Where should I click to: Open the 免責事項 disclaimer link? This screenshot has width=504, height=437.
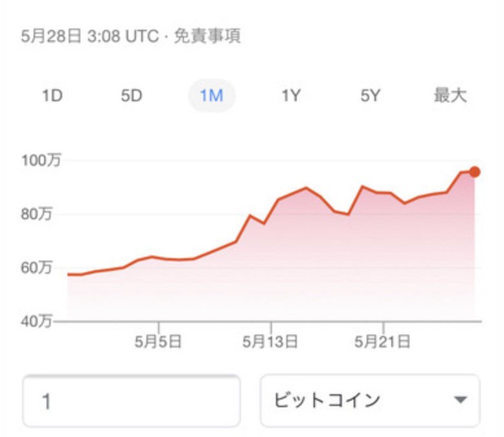pos(207,36)
